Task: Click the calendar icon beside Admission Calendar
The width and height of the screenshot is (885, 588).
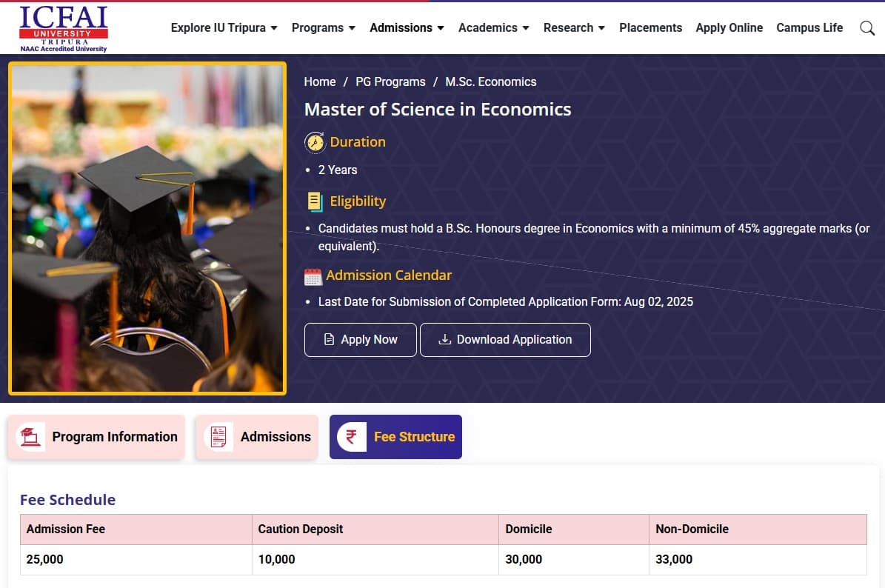Action: 313,275
